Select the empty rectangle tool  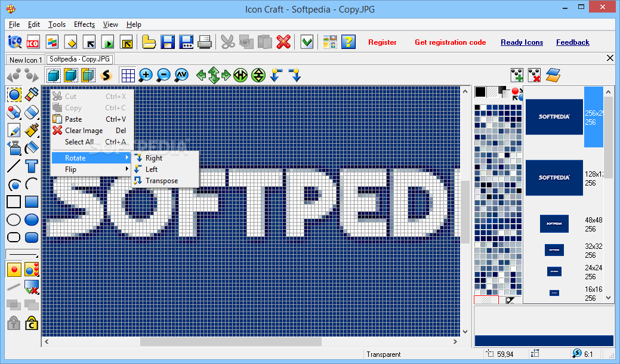pyautogui.click(x=14, y=202)
